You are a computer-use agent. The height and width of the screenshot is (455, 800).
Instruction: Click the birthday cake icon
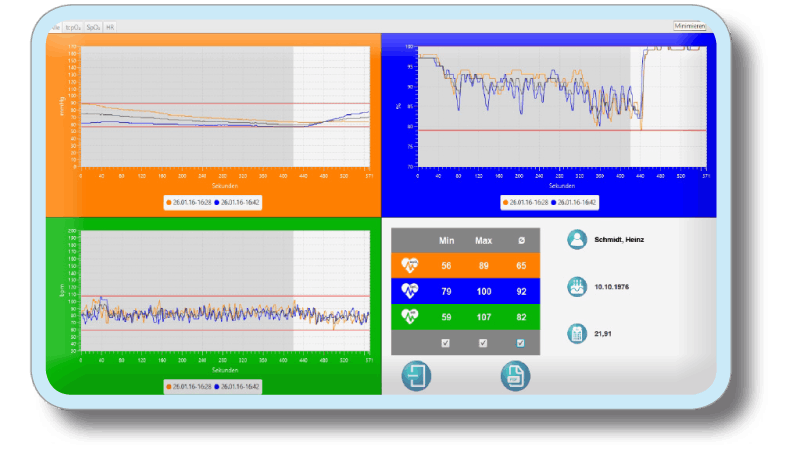click(x=577, y=287)
